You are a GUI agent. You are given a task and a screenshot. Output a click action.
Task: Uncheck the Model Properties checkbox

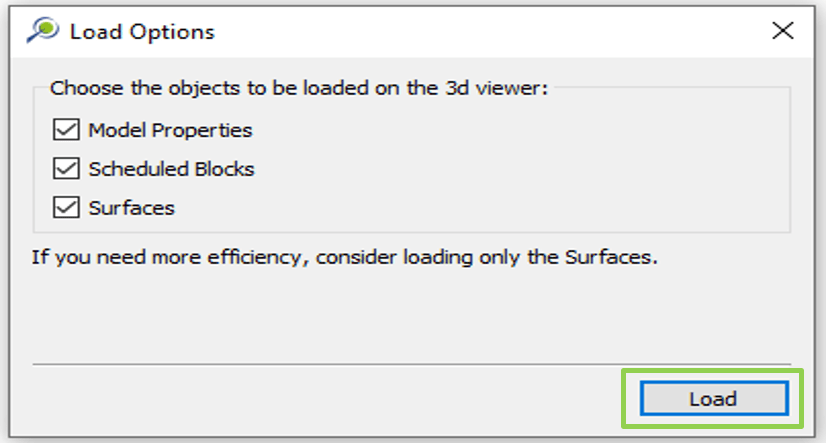pos(67,130)
